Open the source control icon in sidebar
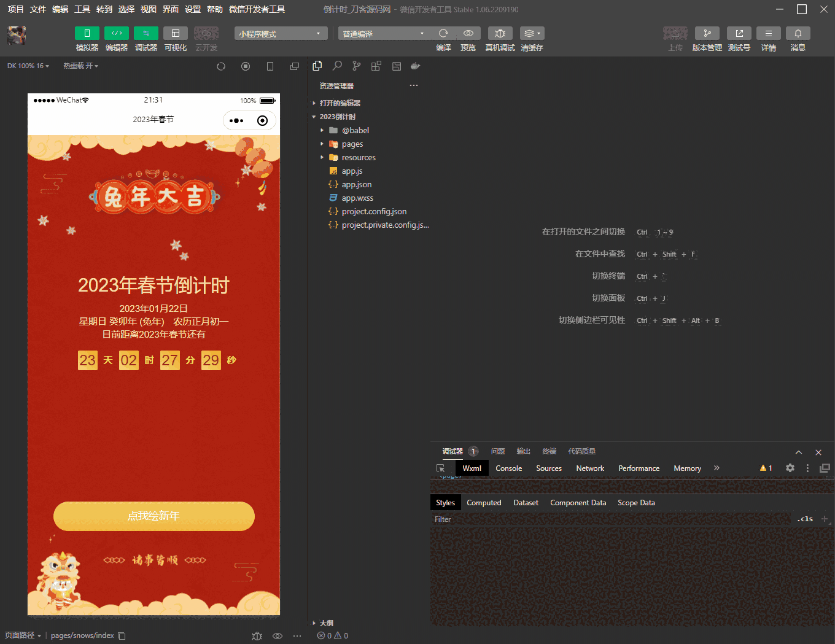This screenshot has height=644, width=835. tap(357, 66)
